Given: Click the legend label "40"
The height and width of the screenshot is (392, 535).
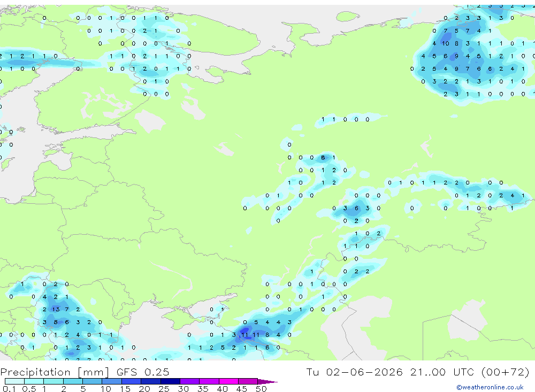Looking at the screenshot, I should point(222,389).
